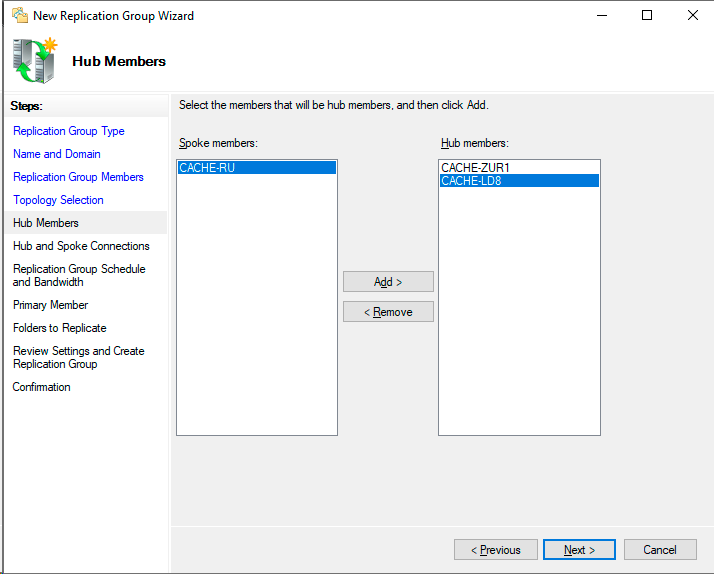The width and height of the screenshot is (714, 574).
Task: Go back with the Previous button
Action: [x=495, y=550]
